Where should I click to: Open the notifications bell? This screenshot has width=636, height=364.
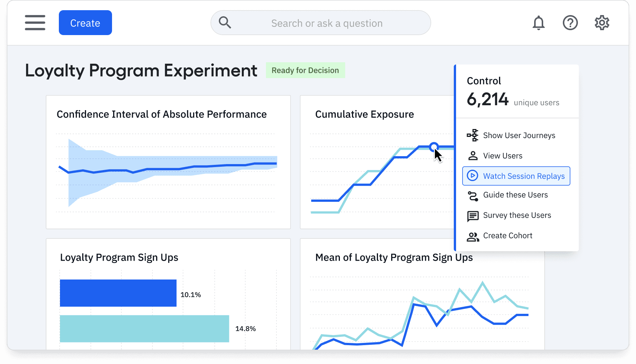click(539, 23)
